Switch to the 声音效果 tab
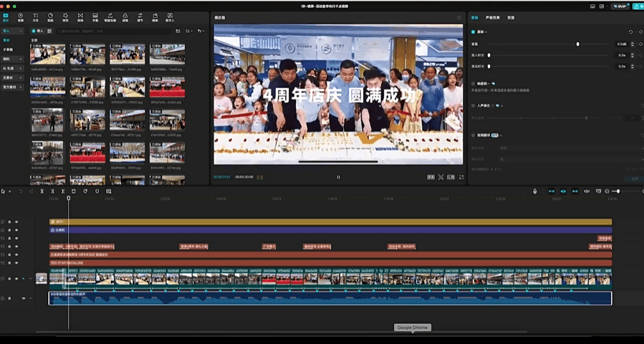 492,16
